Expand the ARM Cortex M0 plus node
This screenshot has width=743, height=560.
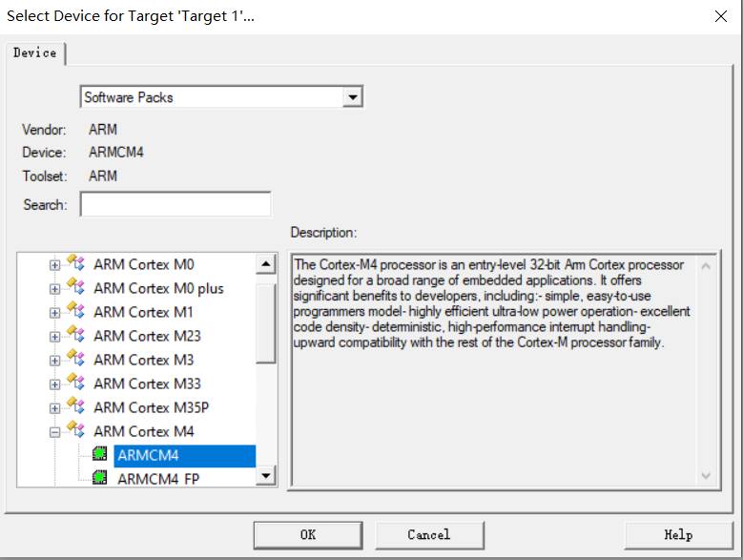pyautogui.click(x=55, y=289)
